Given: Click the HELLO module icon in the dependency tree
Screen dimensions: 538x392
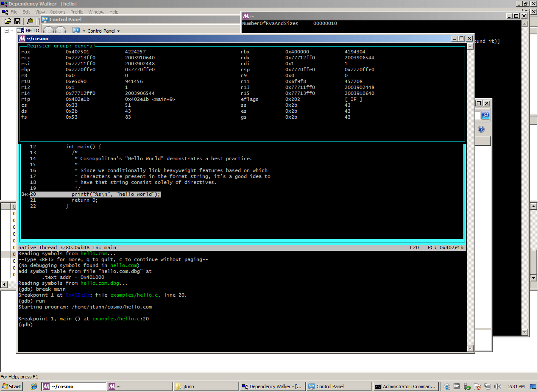Looking at the screenshot, I should click(19, 30).
